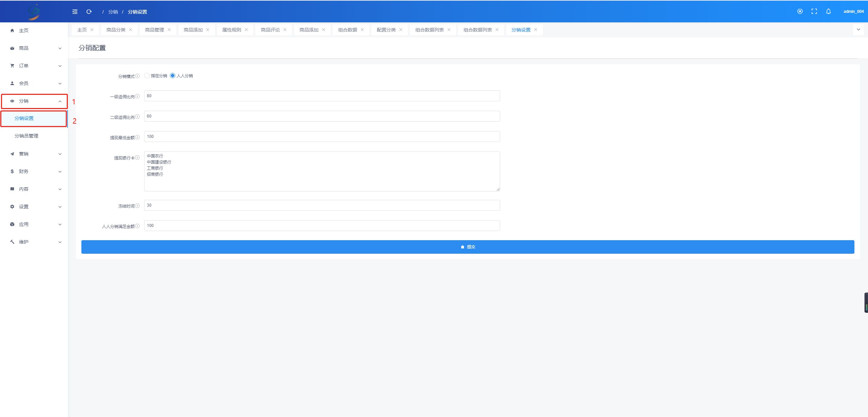Close the 商品管理 tab

pos(169,30)
